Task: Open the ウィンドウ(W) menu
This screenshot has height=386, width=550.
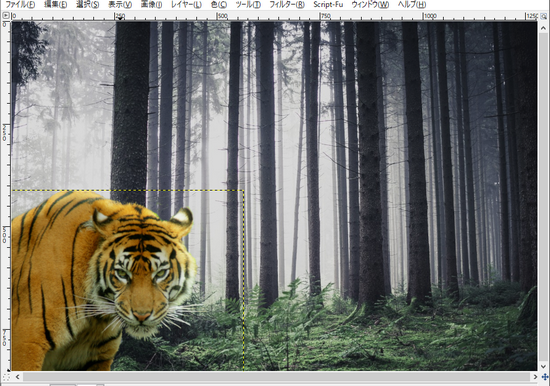Action: pyautogui.click(x=370, y=5)
